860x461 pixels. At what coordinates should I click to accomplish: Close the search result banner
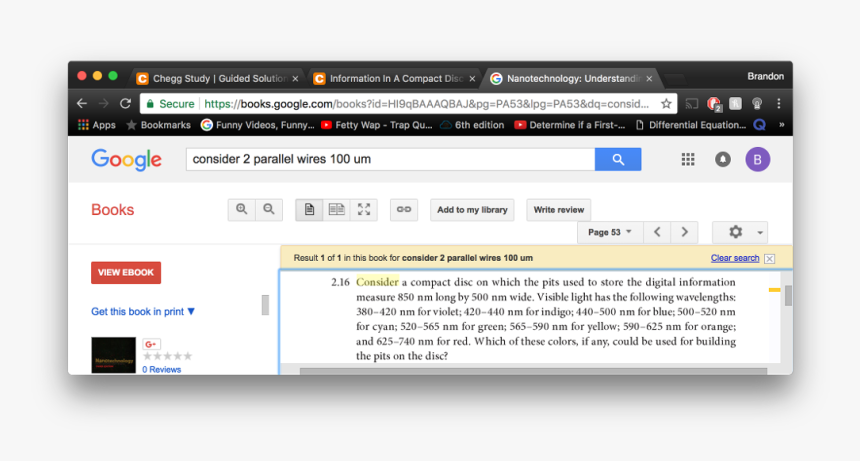[770, 259]
